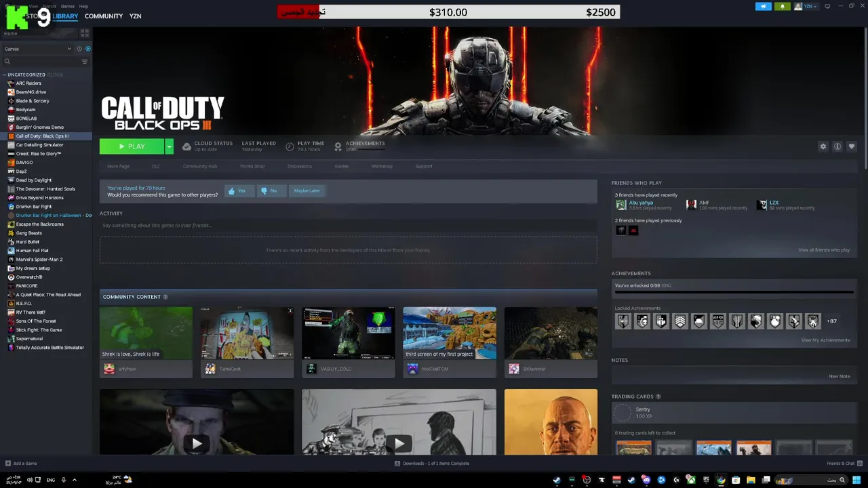Screen dimensions: 868x488
Task: Click the Community Content help icon
Action: (165, 297)
